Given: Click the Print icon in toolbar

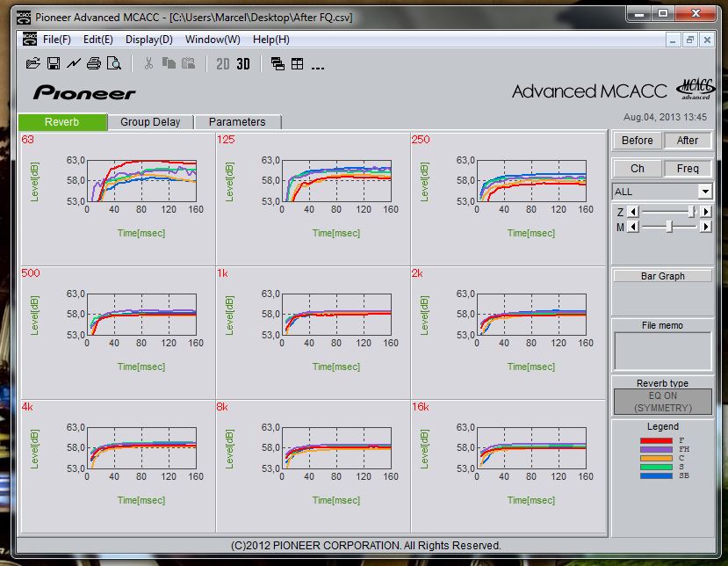Looking at the screenshot, I should 94,63.
